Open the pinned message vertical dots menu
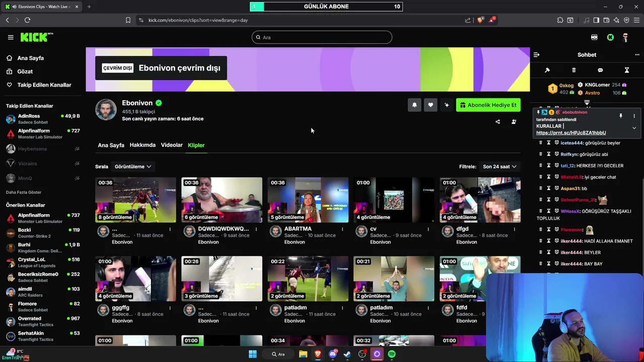 634,116
